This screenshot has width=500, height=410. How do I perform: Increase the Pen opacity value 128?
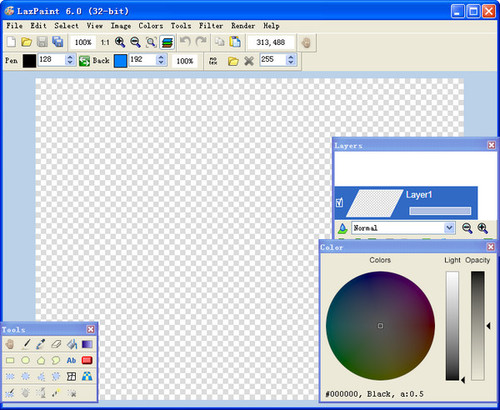70,57
